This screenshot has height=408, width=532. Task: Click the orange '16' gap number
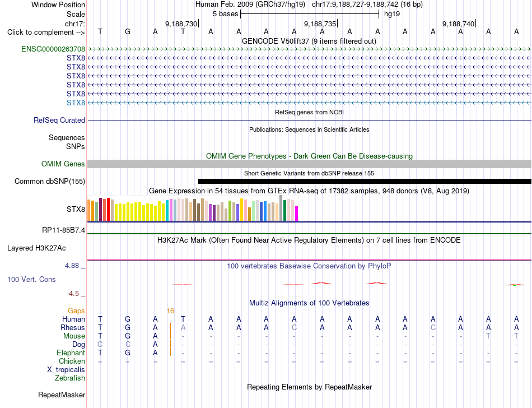pos(170,310)
